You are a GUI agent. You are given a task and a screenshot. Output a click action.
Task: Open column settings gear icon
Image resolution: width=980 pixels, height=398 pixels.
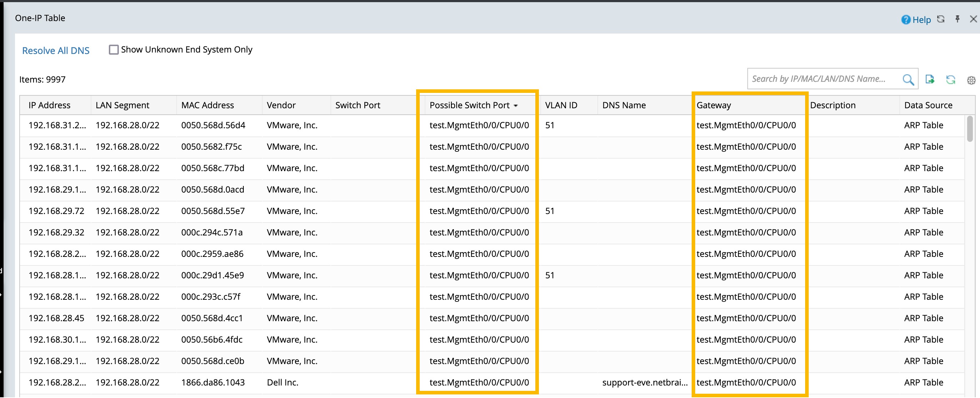971,80
